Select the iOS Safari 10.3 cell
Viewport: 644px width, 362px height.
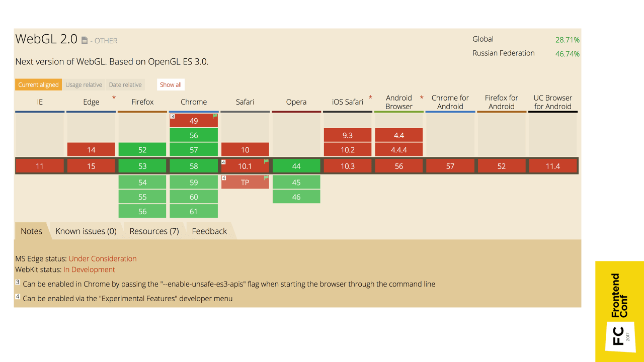pyautogui.click(x=348, y=166)
